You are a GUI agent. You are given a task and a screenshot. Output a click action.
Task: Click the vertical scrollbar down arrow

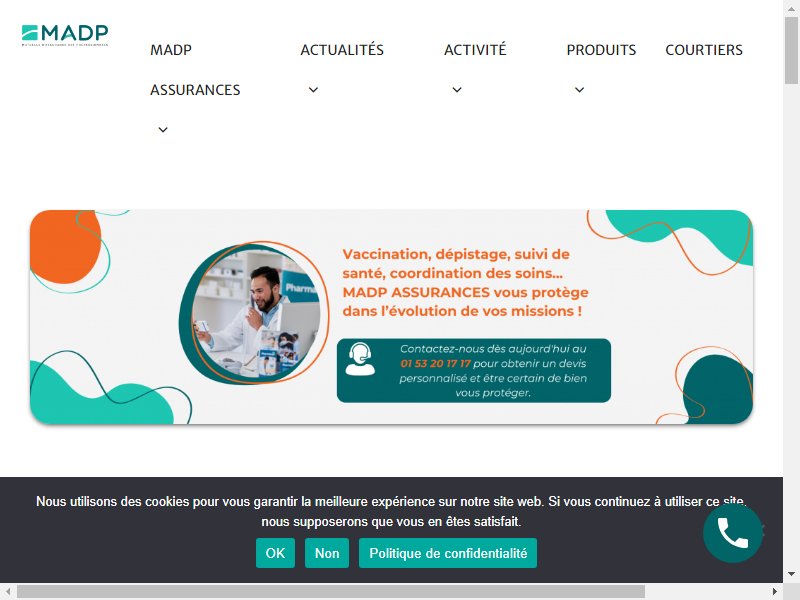tap(791, 574)
